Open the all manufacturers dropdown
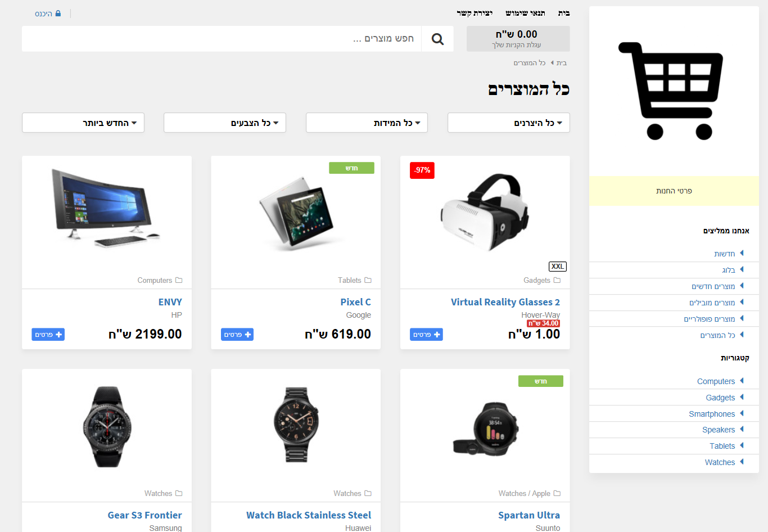 pos(509,123)
